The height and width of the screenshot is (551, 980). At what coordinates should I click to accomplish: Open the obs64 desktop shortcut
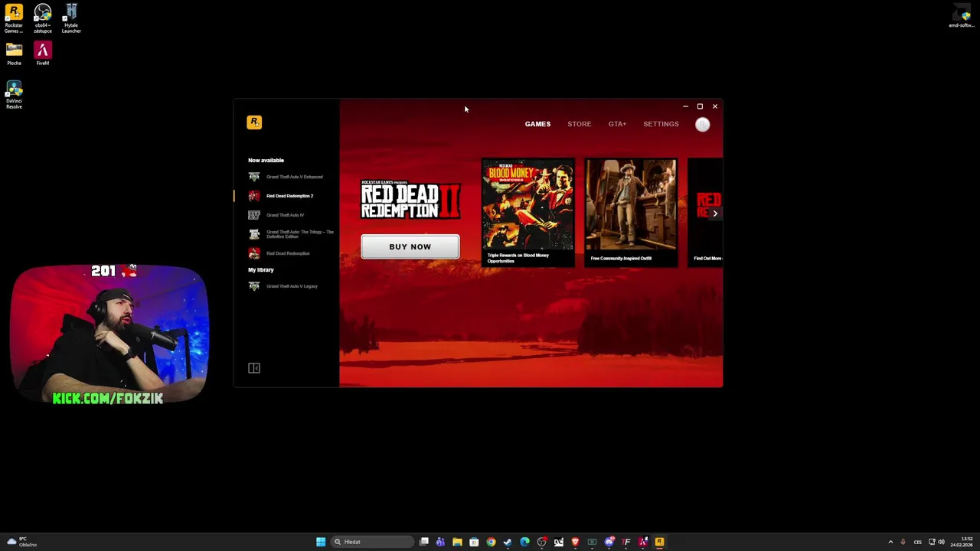pos(43,19)
